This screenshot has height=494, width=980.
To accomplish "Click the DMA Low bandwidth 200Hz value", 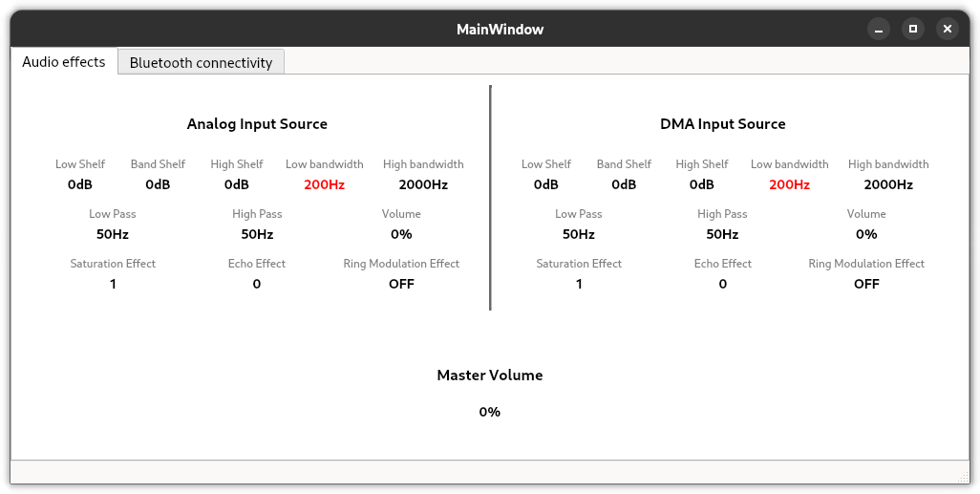I will point(790,184).
